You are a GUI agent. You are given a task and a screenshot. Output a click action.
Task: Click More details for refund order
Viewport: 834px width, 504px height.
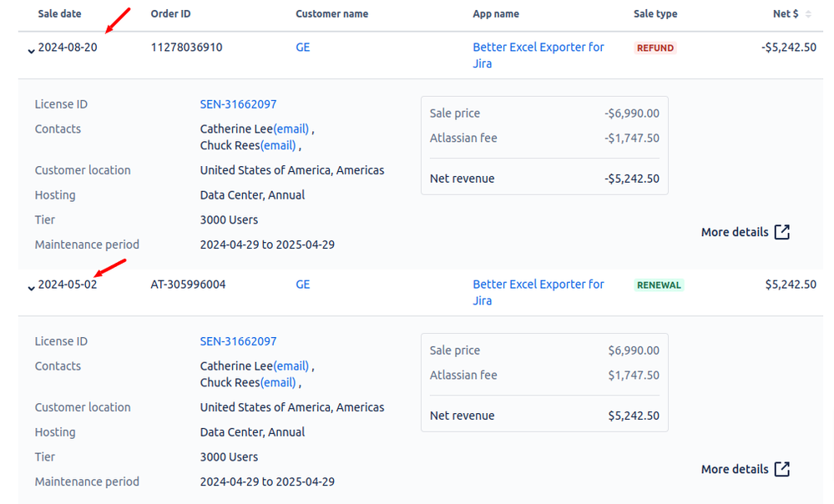coord(735,232)
